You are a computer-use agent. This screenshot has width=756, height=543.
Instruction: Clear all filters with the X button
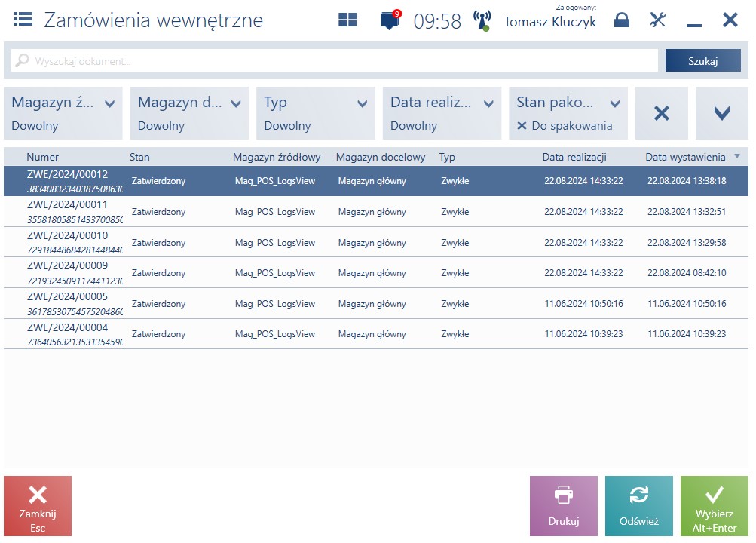662,113
